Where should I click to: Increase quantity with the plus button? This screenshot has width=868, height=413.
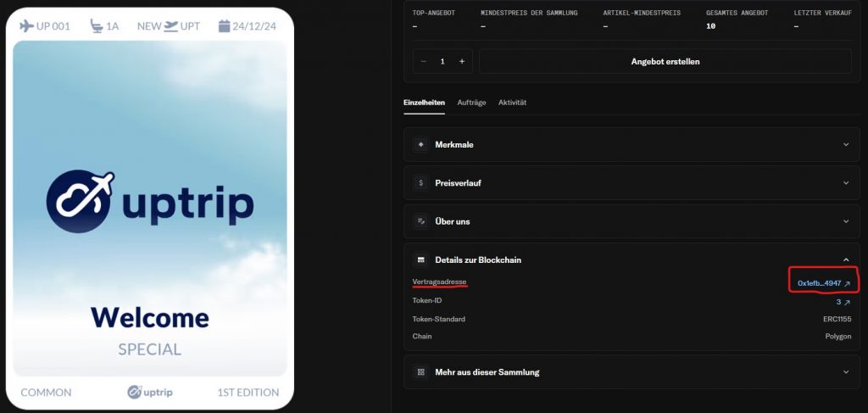461,61
